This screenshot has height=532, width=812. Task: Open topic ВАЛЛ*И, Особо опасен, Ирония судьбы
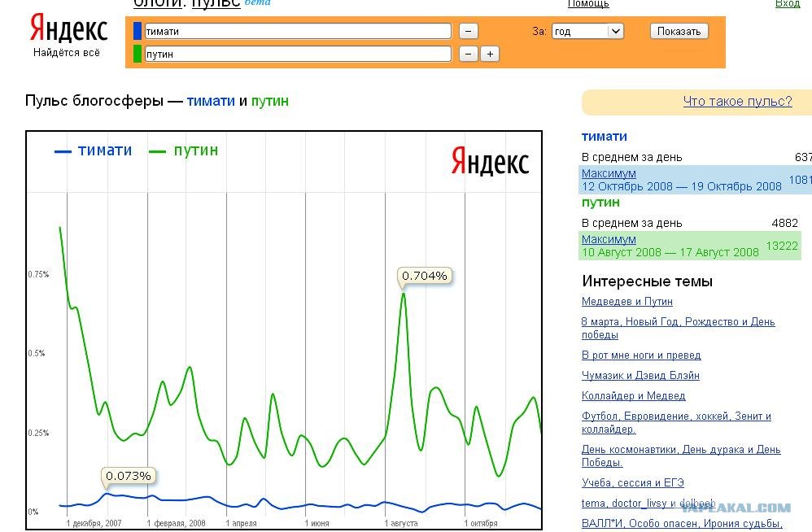point(682,523)
